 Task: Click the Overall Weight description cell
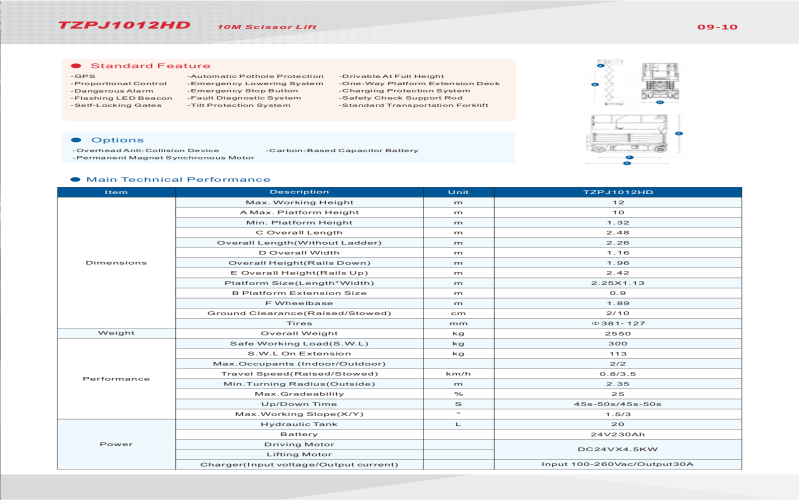[x=298, y=333]
